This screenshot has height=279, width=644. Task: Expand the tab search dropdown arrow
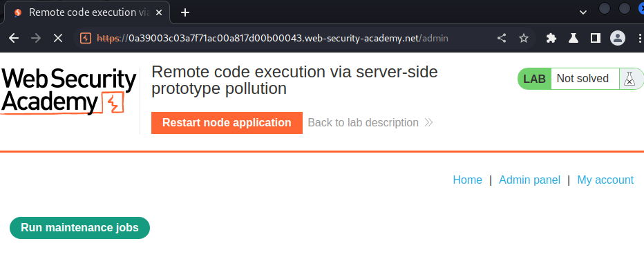[583, 12]
